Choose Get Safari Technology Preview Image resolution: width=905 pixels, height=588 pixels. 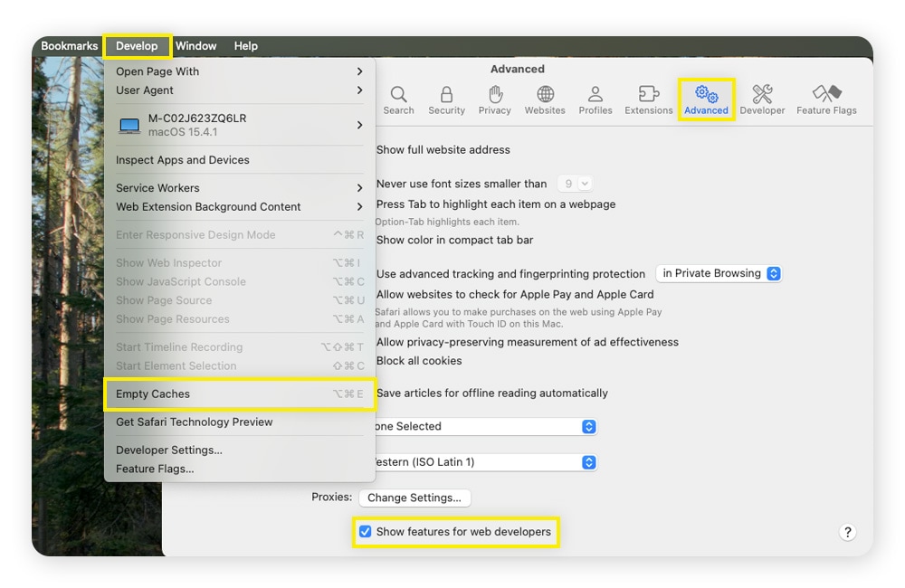tap(240, 422)
